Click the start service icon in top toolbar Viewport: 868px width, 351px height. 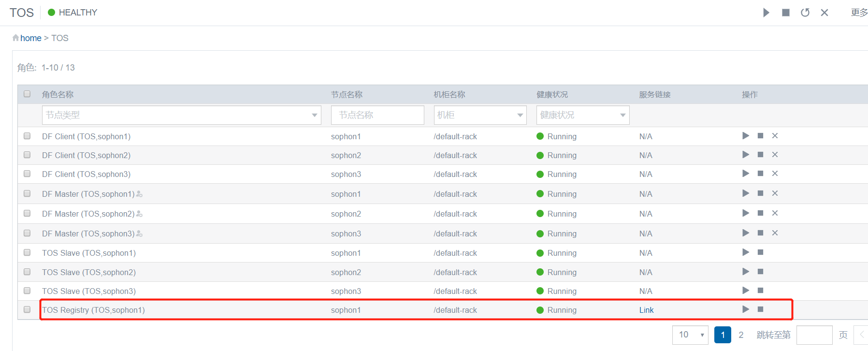click(x=766, y=13)
